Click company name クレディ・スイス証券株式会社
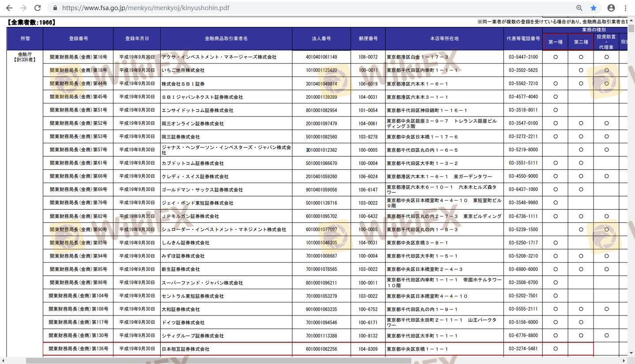Image resolution: width=635 pixels, height=364 pixels. 195,176
